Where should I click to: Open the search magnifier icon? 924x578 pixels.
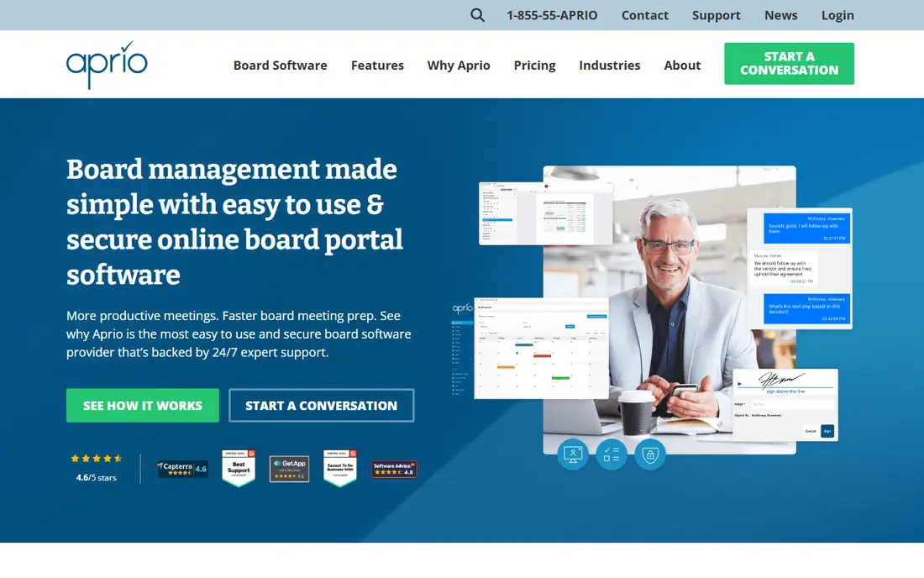(477, 15)
